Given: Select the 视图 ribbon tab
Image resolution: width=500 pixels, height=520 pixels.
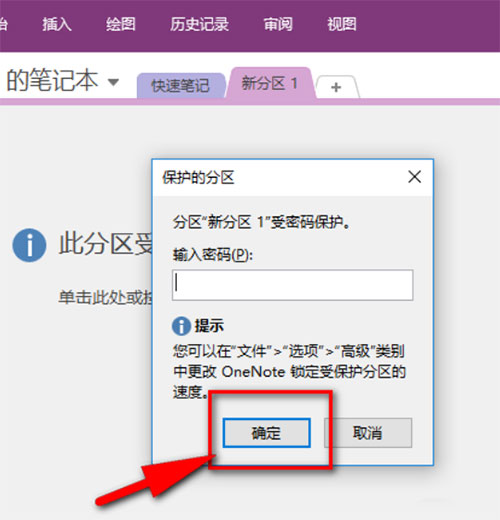Looking at the screenshot, I should click(342, 24).
